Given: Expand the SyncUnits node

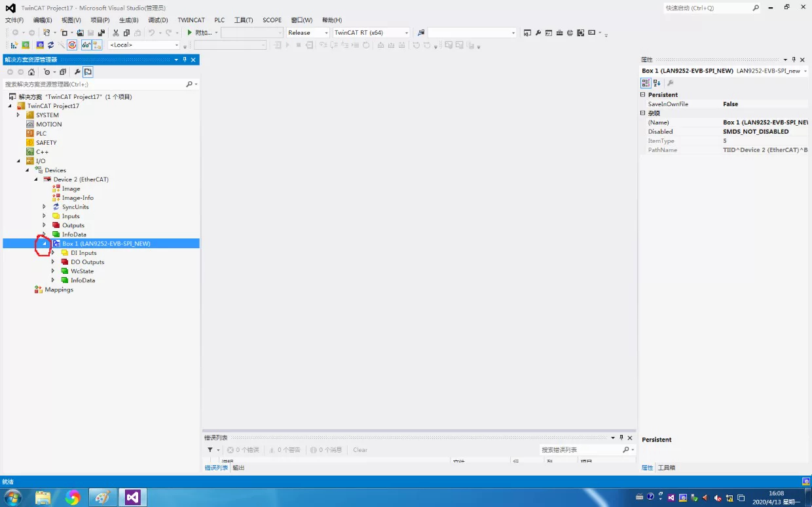Looking at the screenshot, I should point(45,207).
